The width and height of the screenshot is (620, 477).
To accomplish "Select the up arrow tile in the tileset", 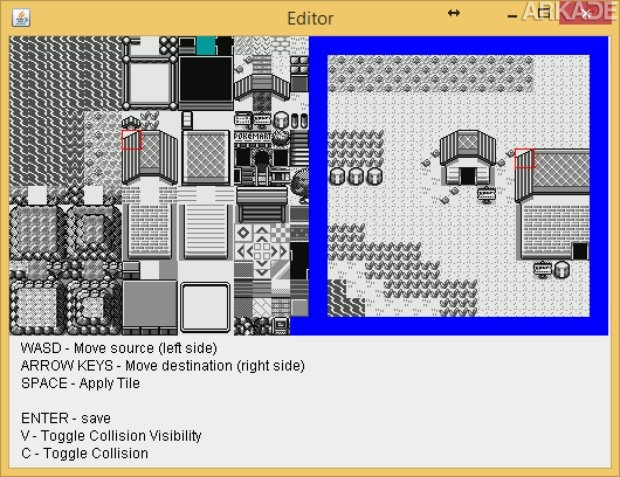I will pos(262,231).
